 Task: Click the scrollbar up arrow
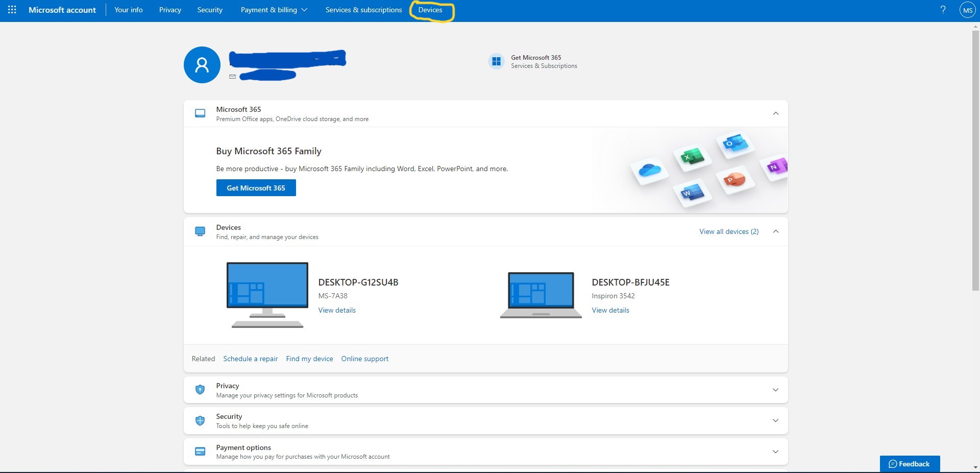click(975, 27)
